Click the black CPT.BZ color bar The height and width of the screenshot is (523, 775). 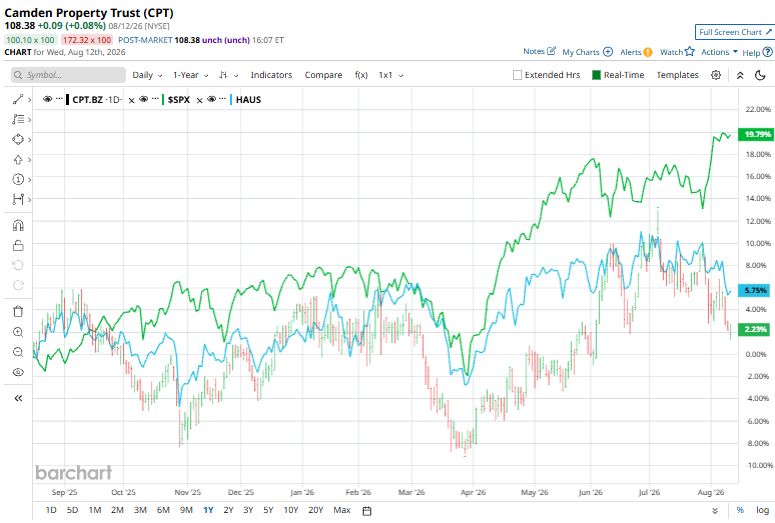pos(67,99)
